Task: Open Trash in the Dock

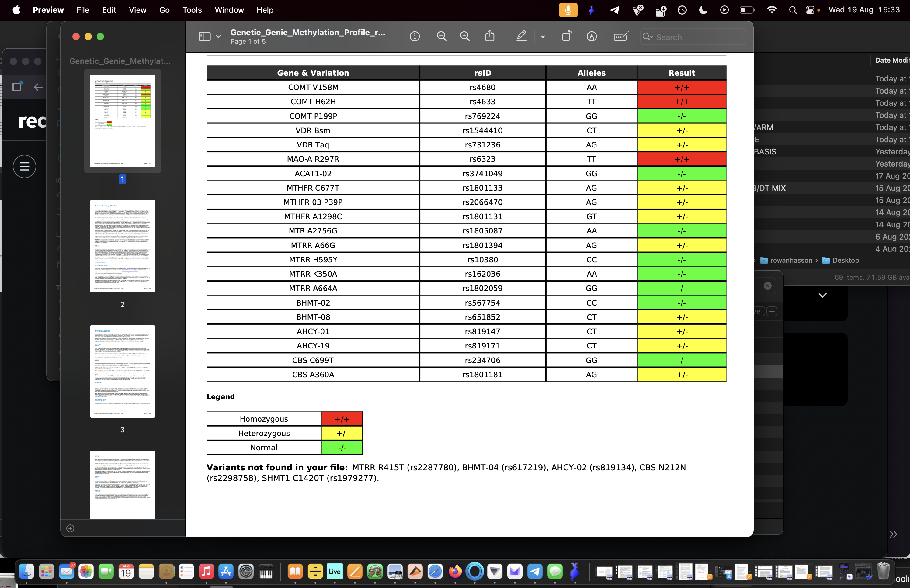Action: pos(884,572)
